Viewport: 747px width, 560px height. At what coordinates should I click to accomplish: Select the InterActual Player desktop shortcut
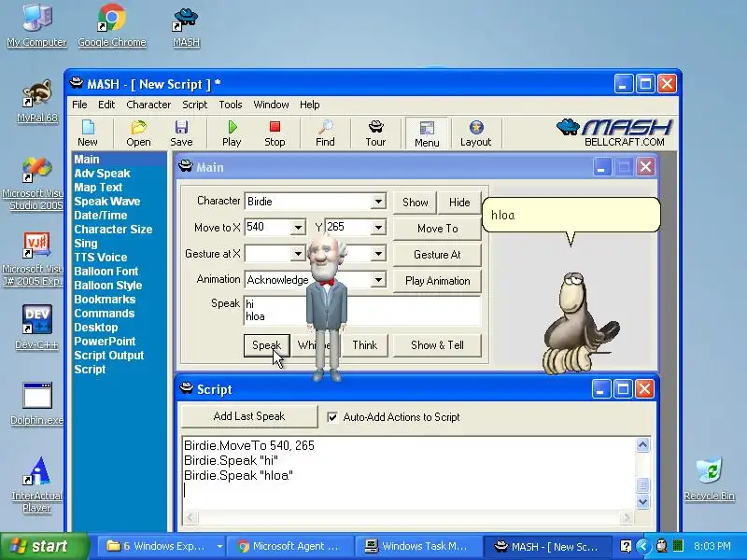point(36,484)
